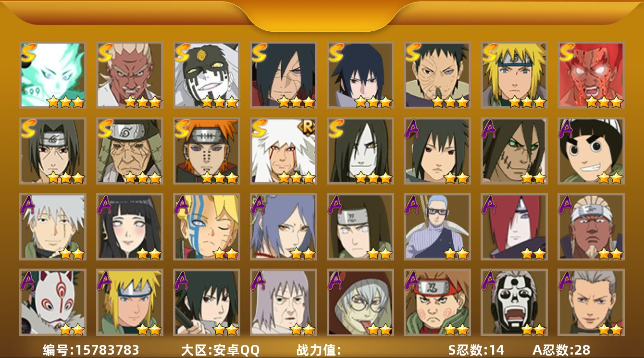This screenshot has width=644, height=358.
Task: Select the black-and-white faced S-rank ninja
Action: [x=207, y=75]
